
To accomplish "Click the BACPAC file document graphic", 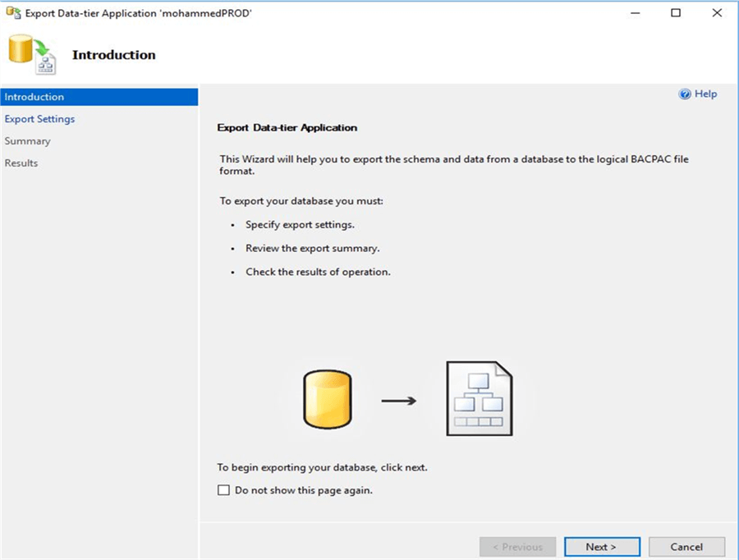I will pos(479,399).
